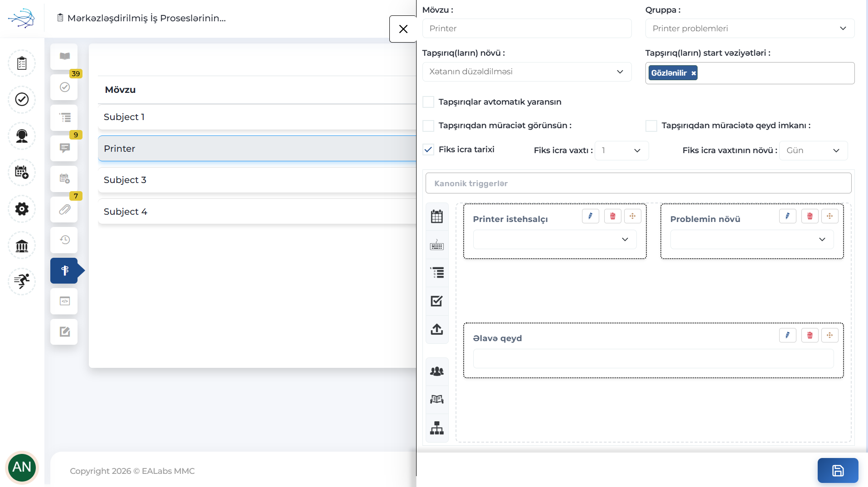Click the Kanonik triggerlər field

coord(638,183)
